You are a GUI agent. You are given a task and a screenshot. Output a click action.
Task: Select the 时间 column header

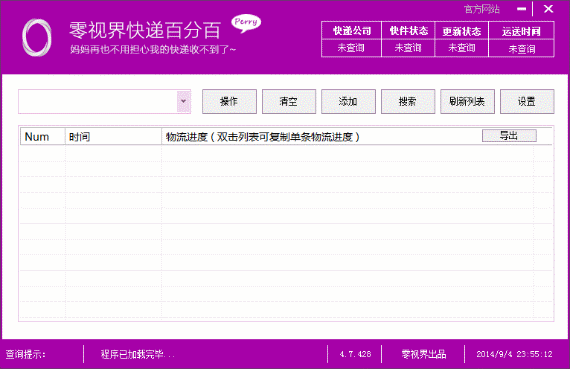pos(113,137)
